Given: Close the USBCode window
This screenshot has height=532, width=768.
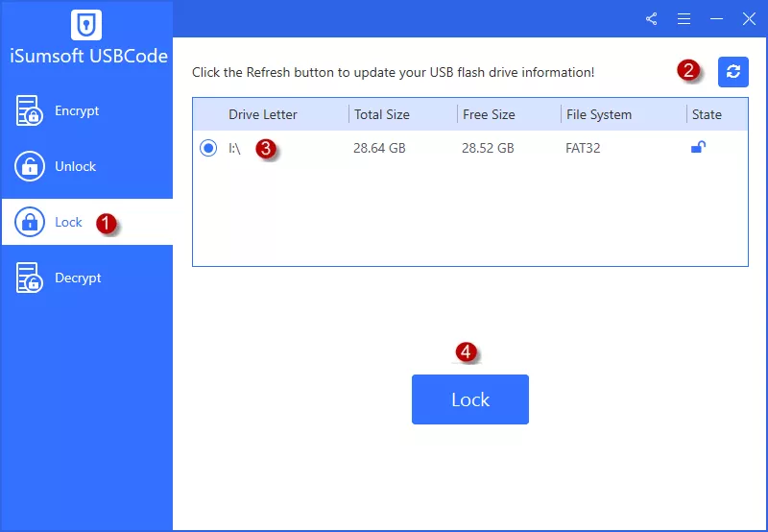Looking at the screenshot, I should pos(749,19).
